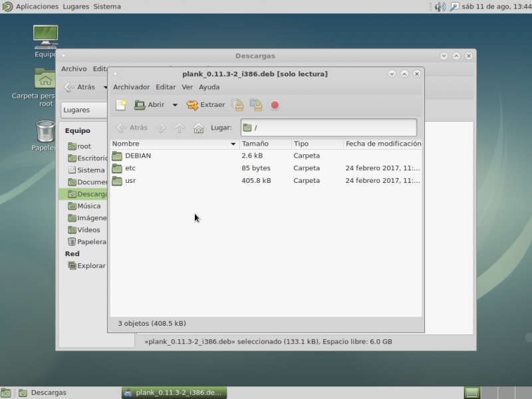Click the add folder to archive icon
Image resolution: width=532 pixels, height=399 pixels.
click(255, 104)
